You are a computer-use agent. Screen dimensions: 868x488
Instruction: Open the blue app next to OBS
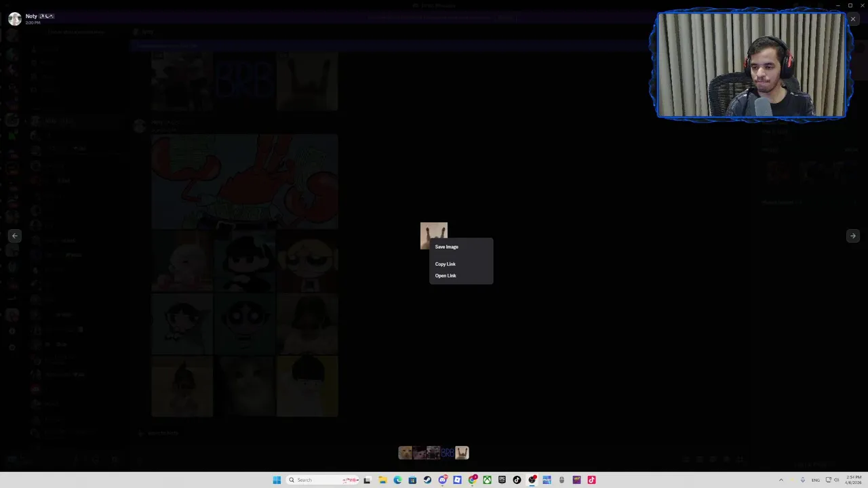547,480
